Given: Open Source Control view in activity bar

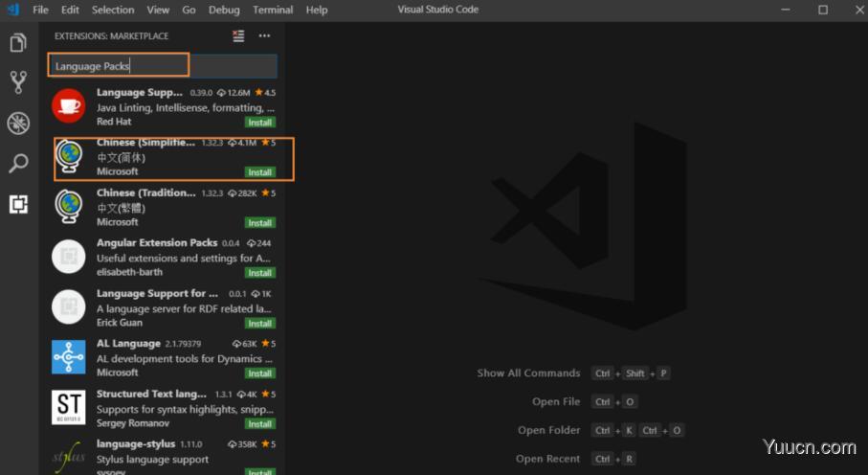Looking at the screenshot, I should 18,82.
